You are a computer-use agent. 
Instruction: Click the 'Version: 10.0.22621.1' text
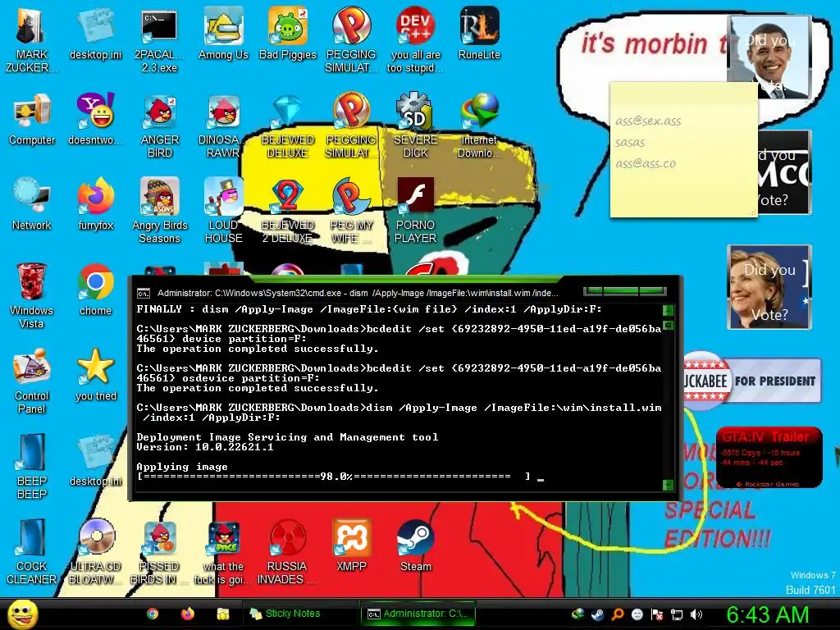pos(204,447)
